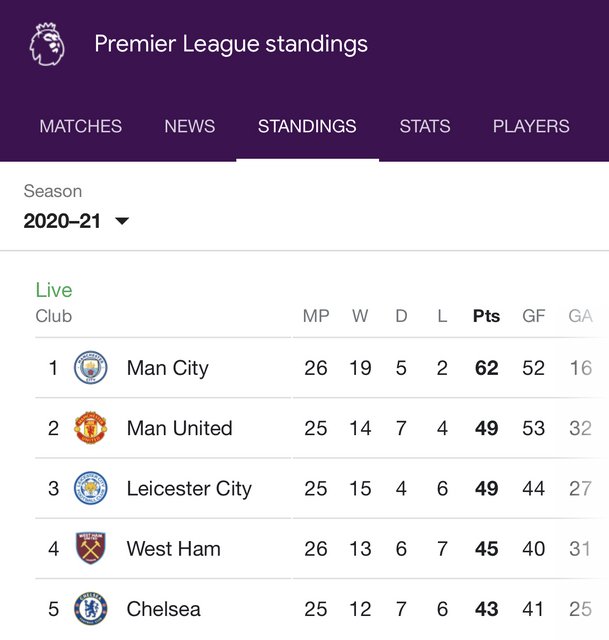Switch to the Matches tab
609x640 pixels.
click(x=81, y=127)
